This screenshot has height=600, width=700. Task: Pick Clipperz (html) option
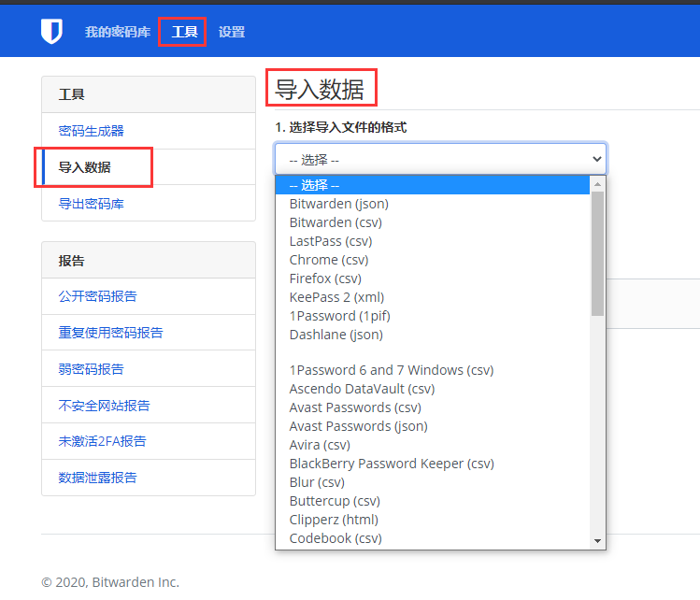(x=432, y=520)
